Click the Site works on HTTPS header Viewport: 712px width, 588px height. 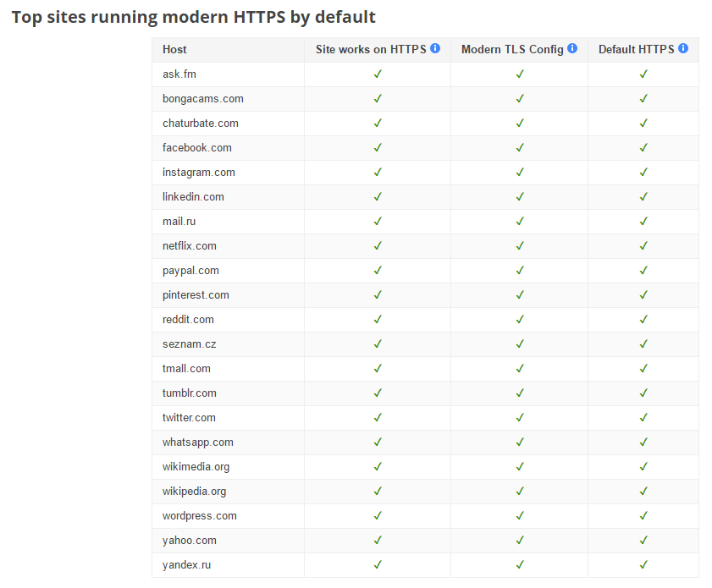coord(371,50)
